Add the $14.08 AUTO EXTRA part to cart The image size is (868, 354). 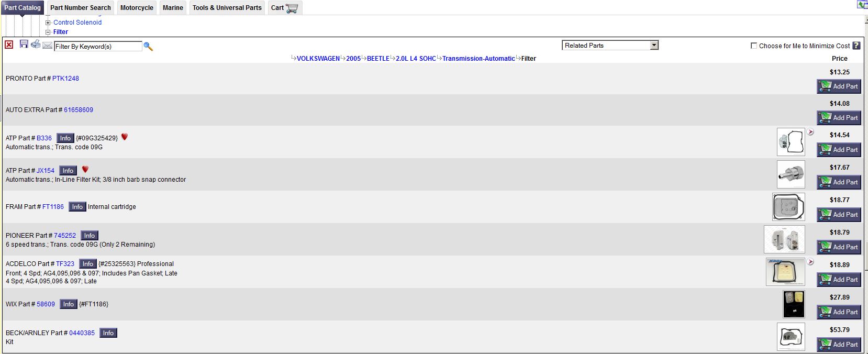pos(839,118)
